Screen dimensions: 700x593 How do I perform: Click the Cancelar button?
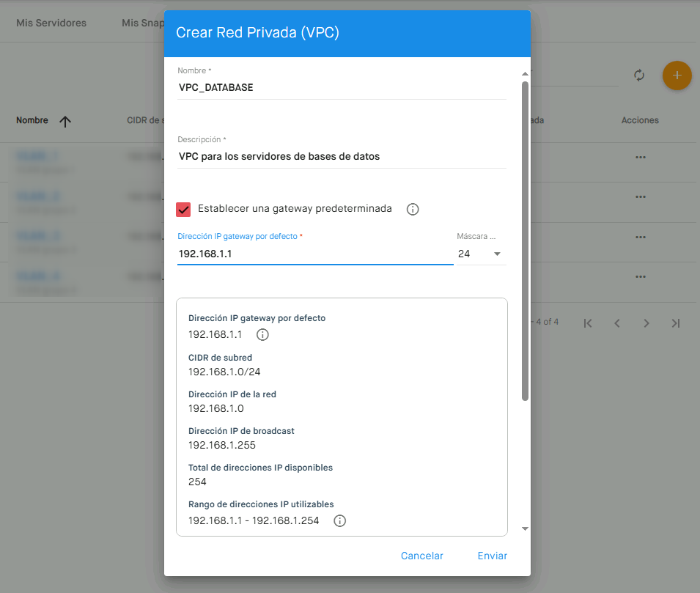[x=422, y=556]
